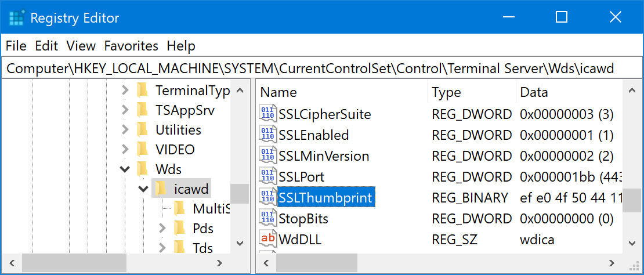The image size is (644, 275).
Task: Click the StopBits value icon
Action: click(267, 219)
